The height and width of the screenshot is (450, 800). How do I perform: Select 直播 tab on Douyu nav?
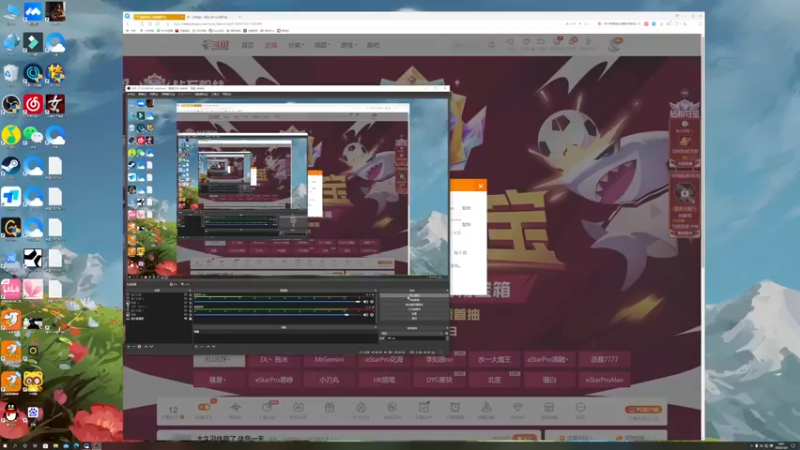point(271,45)
